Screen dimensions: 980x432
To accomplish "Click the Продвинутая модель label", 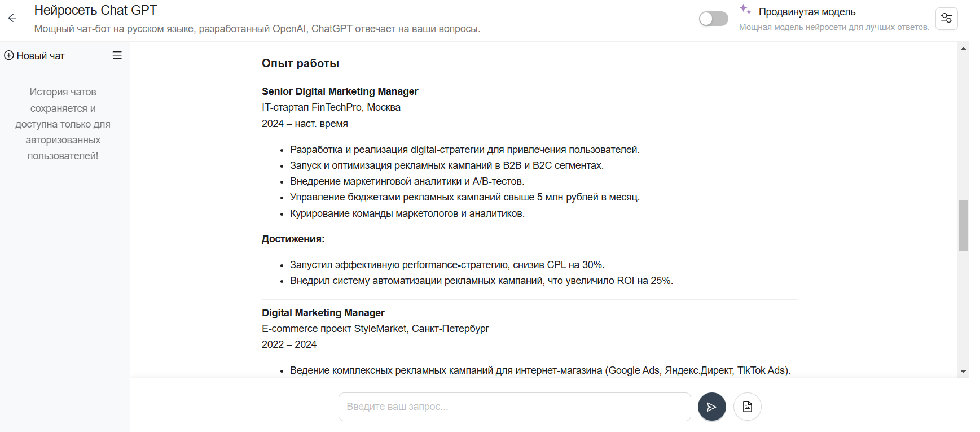I will pos(807,12).
